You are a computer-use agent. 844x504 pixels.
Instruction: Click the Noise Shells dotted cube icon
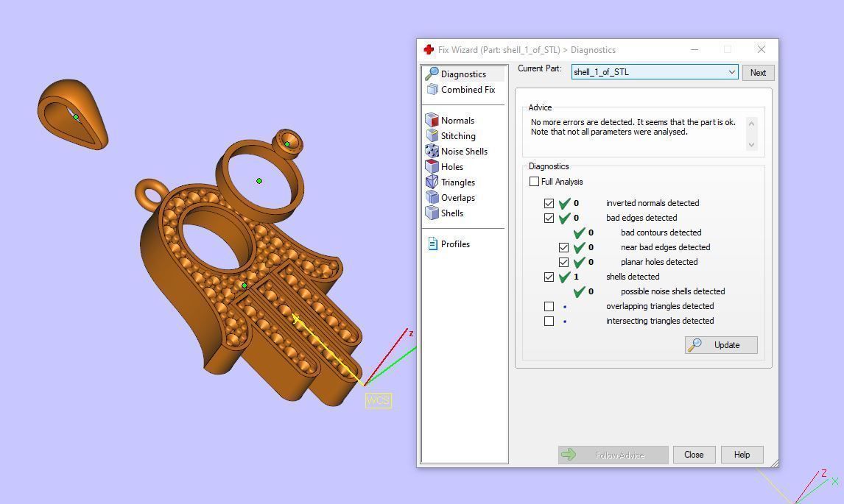[x=432, y=151]
